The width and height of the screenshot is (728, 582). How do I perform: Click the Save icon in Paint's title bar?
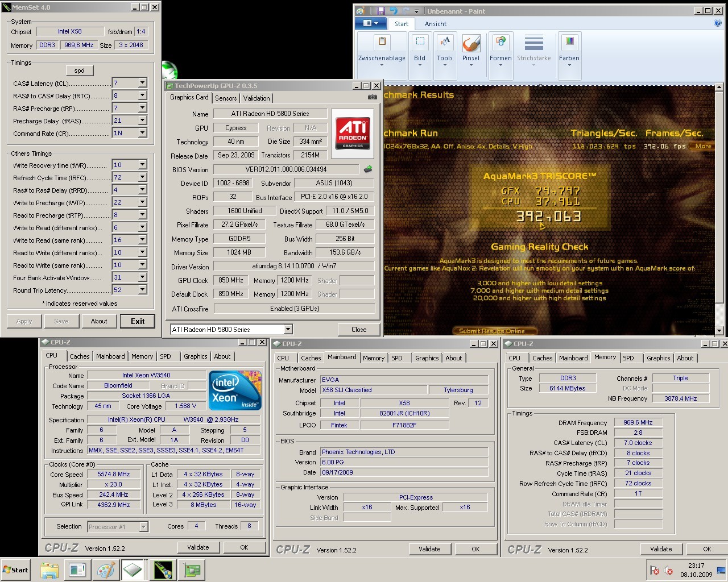coord(381,11)
